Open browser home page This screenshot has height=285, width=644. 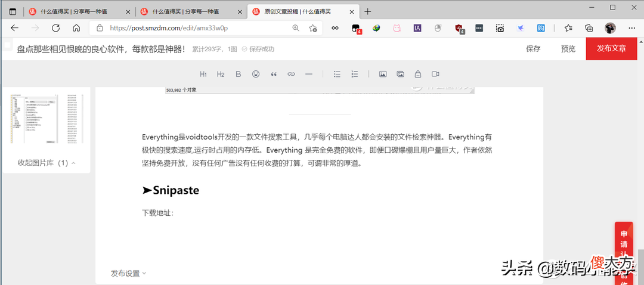tap(76, 28)
